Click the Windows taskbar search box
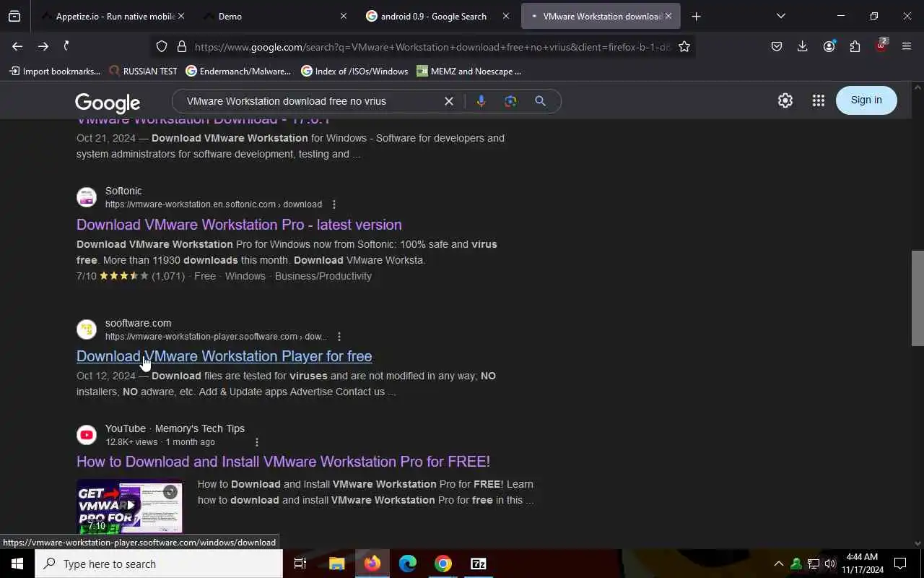This screenshot has width=924, height=578. coord(159,564)
